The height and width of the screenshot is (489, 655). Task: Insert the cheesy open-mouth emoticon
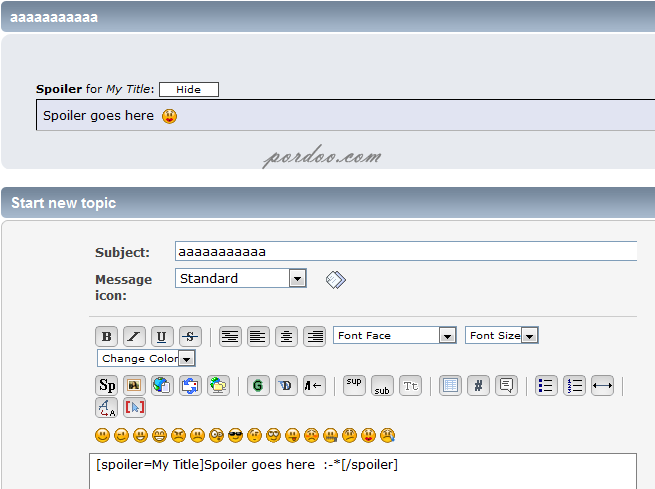(140, 436)
